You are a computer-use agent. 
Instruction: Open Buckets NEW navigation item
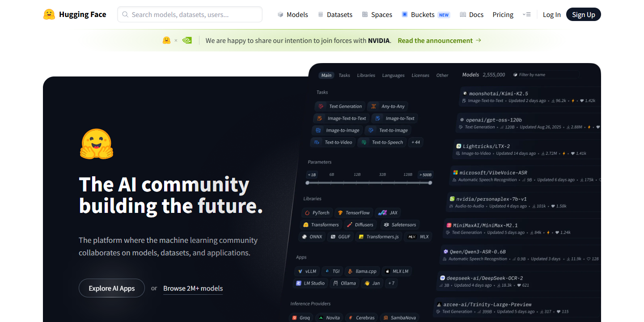point(426,14)
